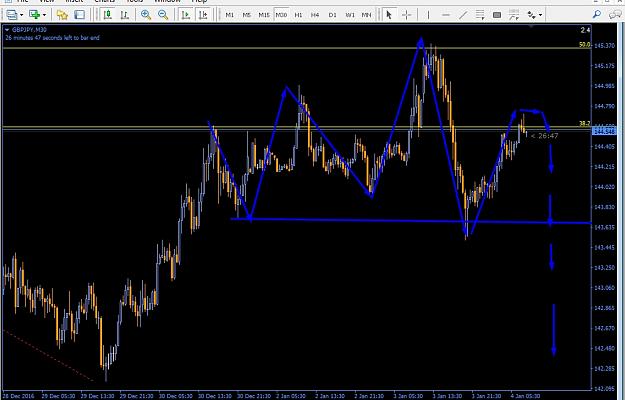Screen dimensions: 625x400
Task: Open the chart profiles icon
Action: pos(12,15)
